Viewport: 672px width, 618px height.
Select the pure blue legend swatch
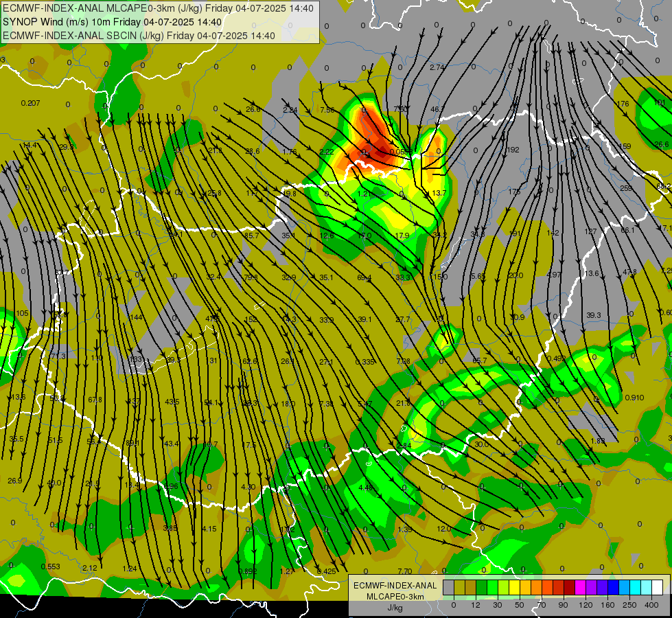point(614,587)
